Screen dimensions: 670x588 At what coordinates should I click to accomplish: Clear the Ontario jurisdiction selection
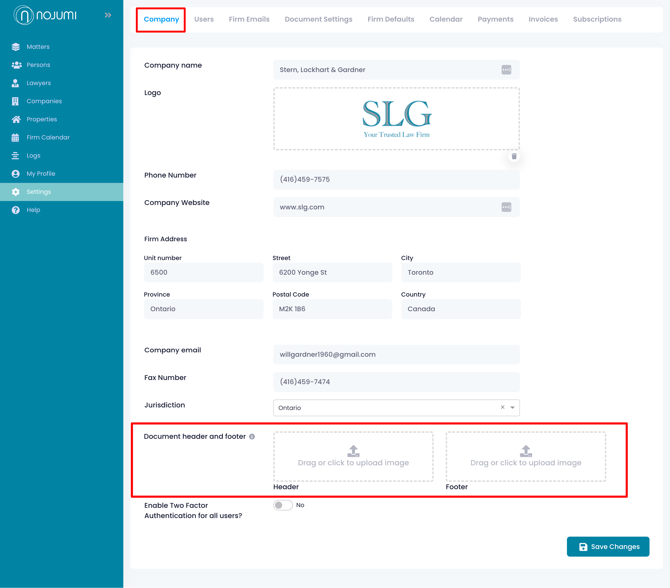[502, 408]
